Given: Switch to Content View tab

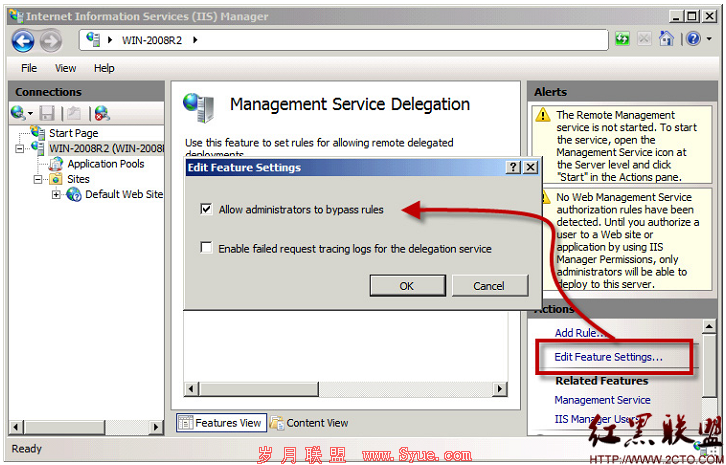Looking at the screenshot, I should pyautogui.click(x=309, y=422).
